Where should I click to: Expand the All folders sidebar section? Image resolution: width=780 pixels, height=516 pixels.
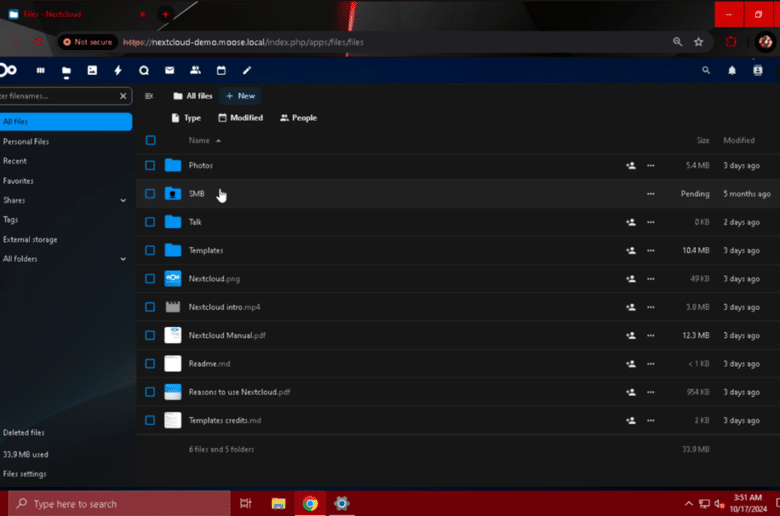point(123,259)
